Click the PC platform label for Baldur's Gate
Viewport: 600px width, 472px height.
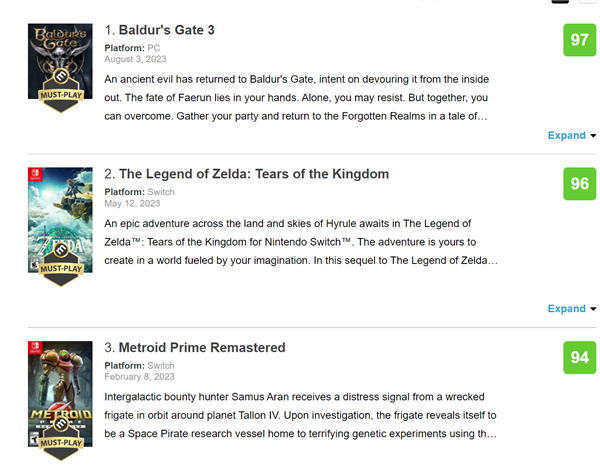(155, 48)
